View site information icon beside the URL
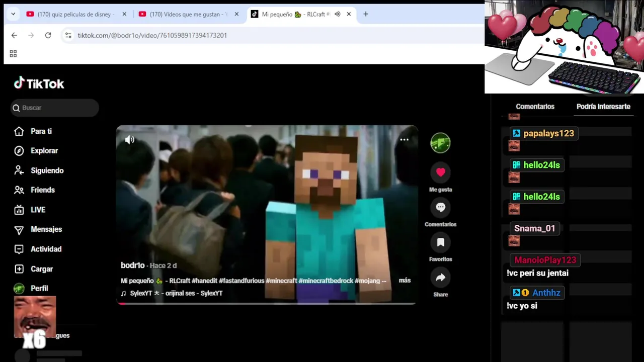This screenshot has width=644, height=362. [68, 35]
